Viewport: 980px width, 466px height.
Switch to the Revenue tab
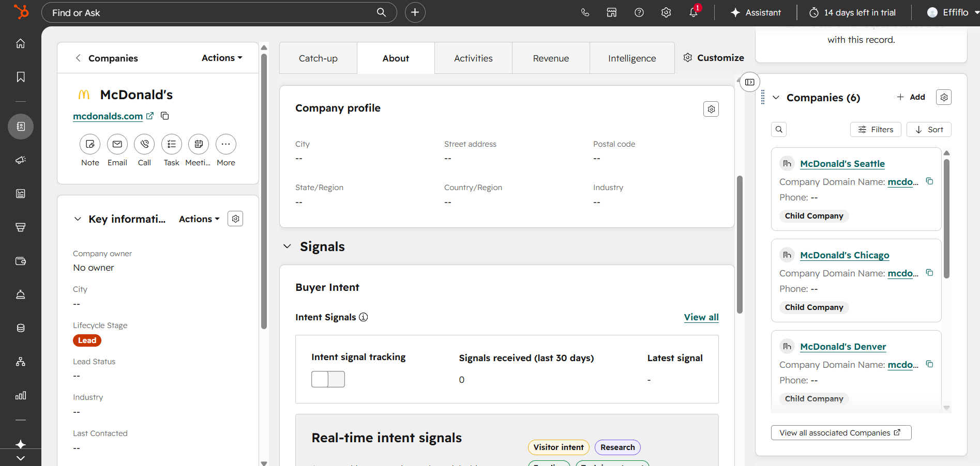pyautogui.click(x=551, y=58)
